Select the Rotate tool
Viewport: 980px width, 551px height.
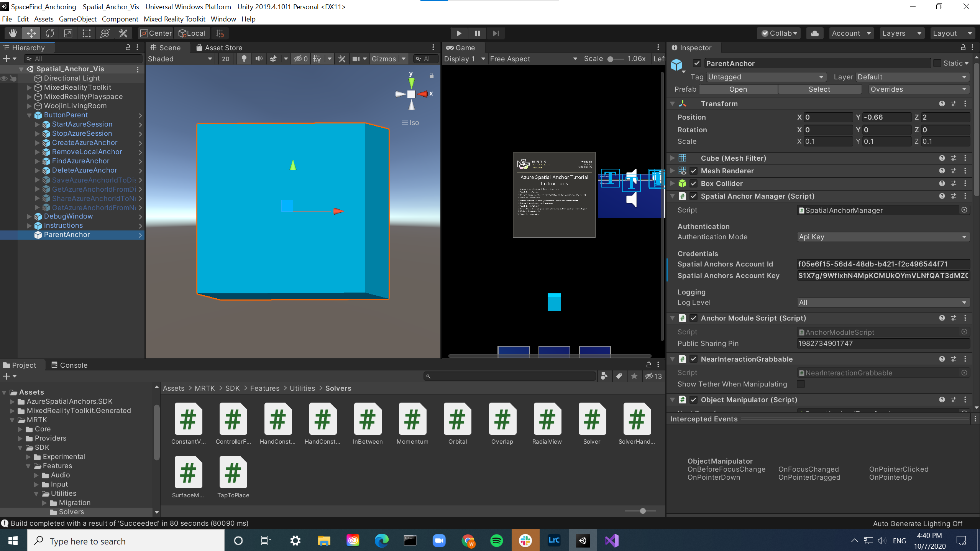point(50,33)
